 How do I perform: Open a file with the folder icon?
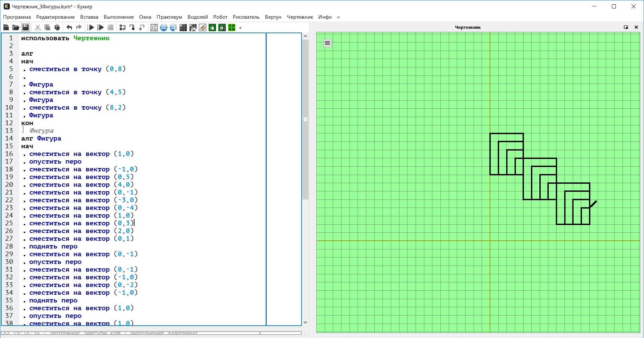point(15,27)
